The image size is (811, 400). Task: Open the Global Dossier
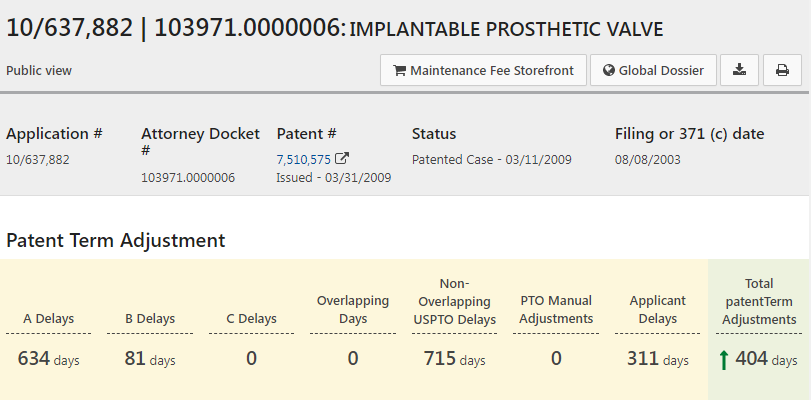coord(654,71)
